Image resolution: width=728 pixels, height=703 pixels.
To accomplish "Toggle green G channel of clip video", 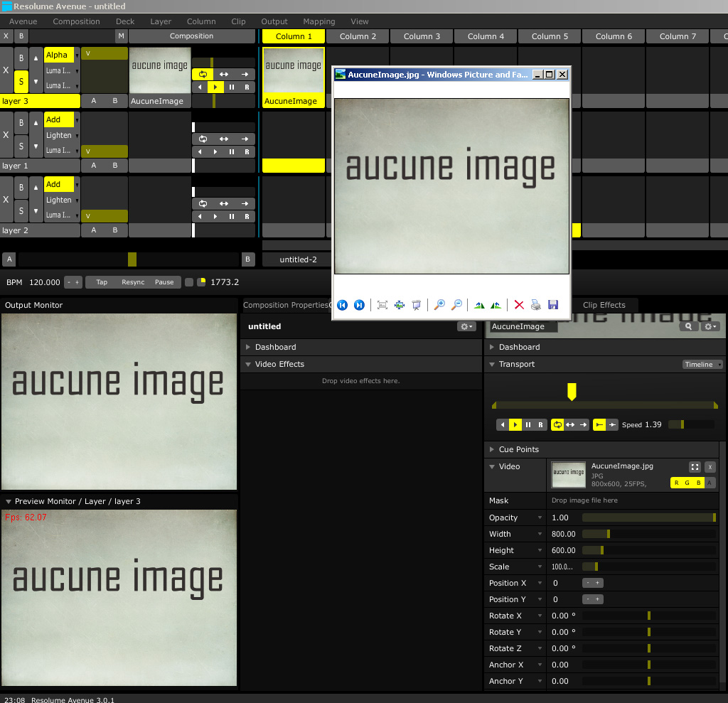I will (687, 483).
